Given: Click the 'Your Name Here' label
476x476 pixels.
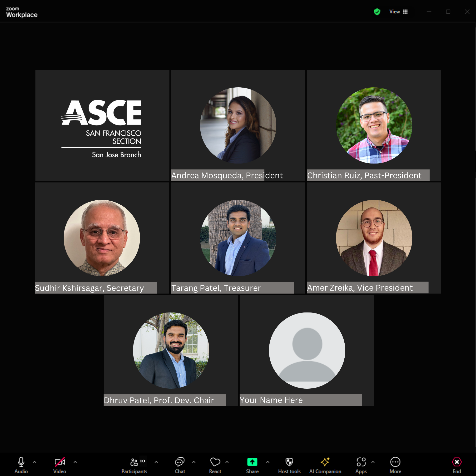Looking at the screenshot, I should point(301,400).
